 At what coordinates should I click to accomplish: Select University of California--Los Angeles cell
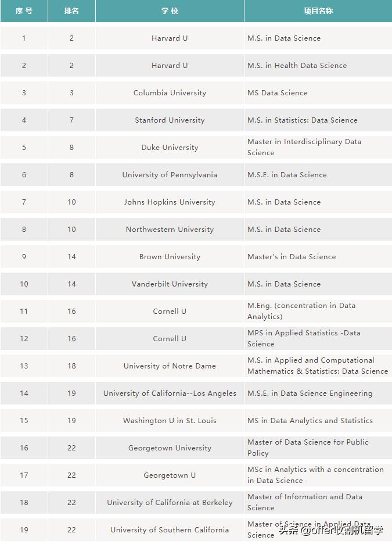click(x=170, y=393)
